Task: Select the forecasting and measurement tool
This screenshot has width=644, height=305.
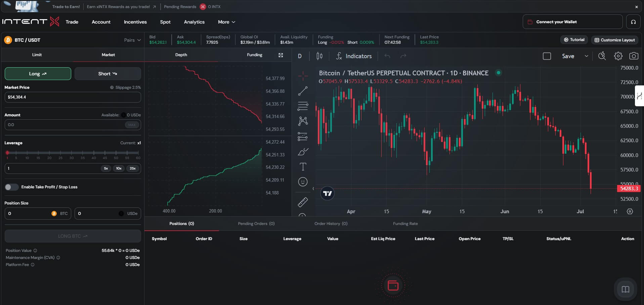Action: pyautogui.click(x=303, y=137)
